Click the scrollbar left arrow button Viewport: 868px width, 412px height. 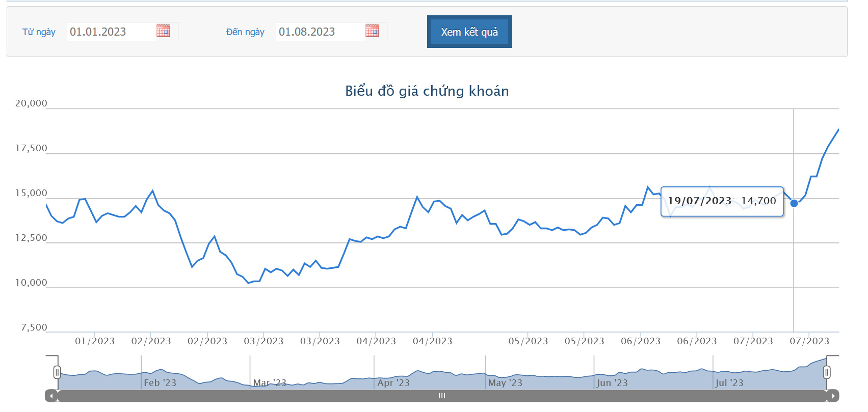pos(51,396)
